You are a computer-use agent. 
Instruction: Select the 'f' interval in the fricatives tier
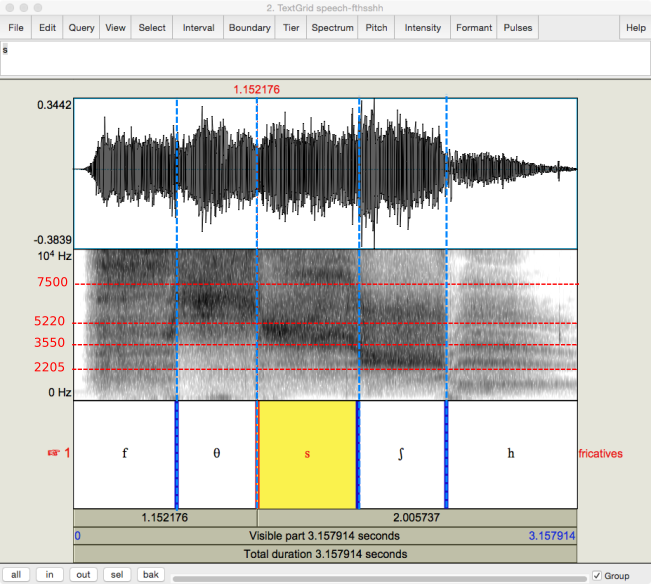[x=124, y=454]
